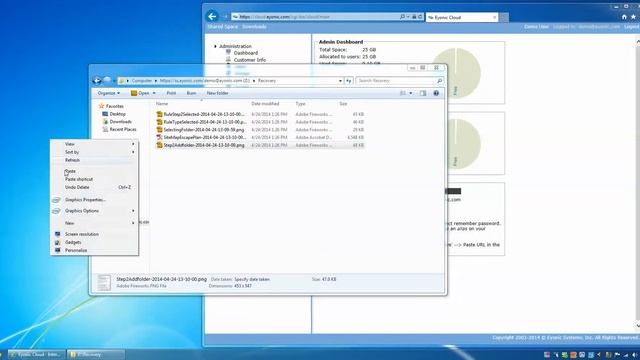This screenshot has width=640, height=360.
Task: Click the search magnifier in Explorer search box
Action: tap(440, 81)
